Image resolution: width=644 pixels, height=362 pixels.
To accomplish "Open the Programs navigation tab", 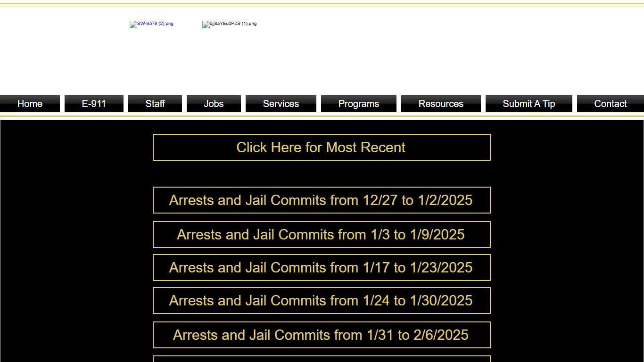I will coord(358,103).
